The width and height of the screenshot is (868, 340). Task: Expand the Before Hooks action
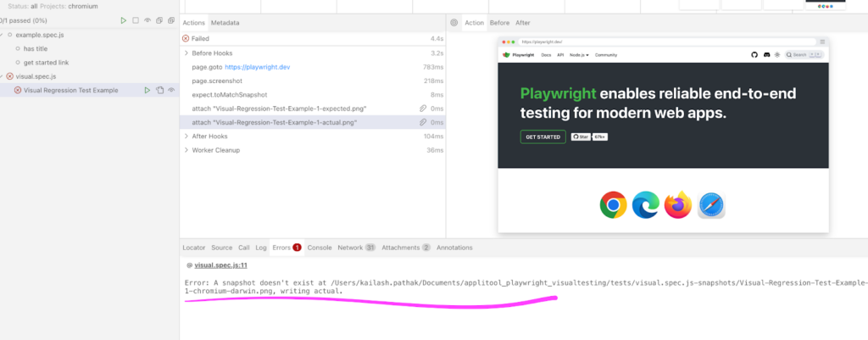coord(186,53)
